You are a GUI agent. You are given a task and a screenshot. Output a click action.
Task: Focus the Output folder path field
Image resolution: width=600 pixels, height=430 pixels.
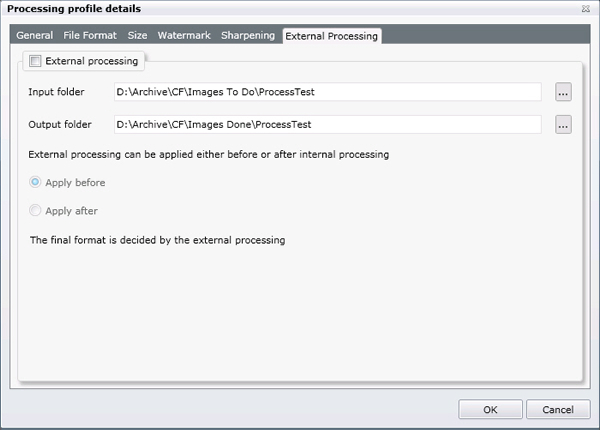pos(326,125)
